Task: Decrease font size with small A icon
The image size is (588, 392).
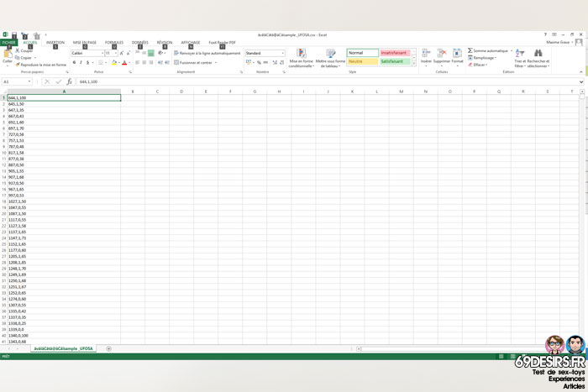Action: (129, 53)
